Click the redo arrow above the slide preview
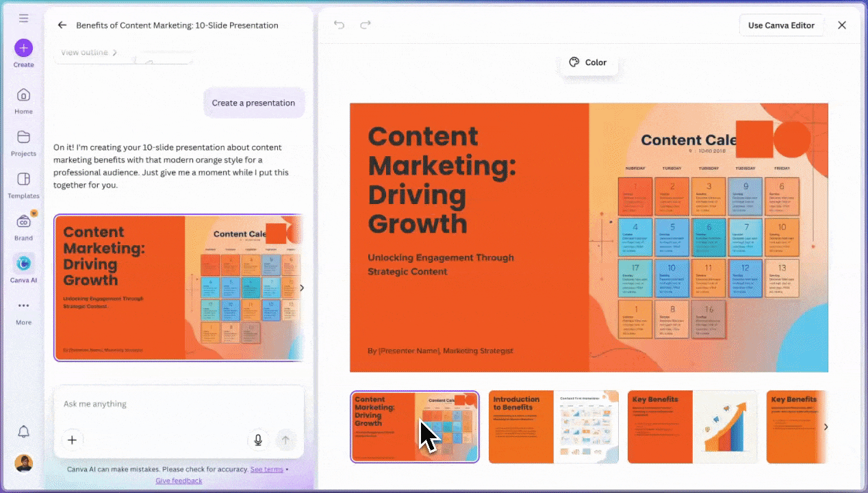 click(x=365, y=25)
